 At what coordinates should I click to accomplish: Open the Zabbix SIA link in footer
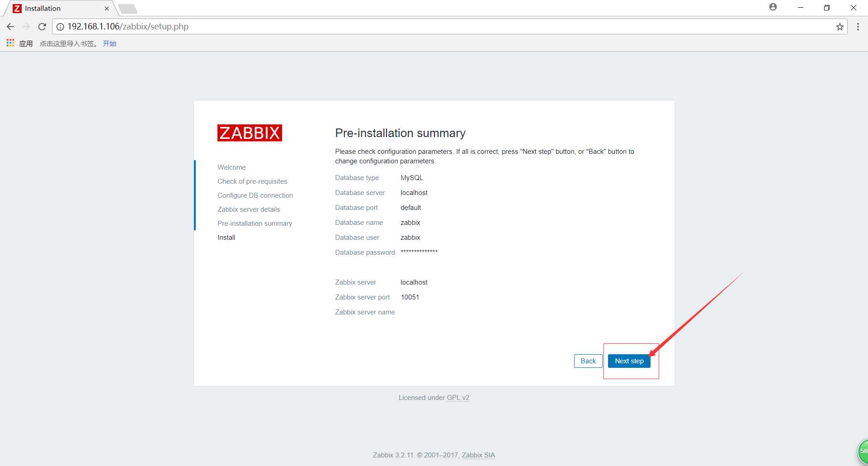point(478,455)
